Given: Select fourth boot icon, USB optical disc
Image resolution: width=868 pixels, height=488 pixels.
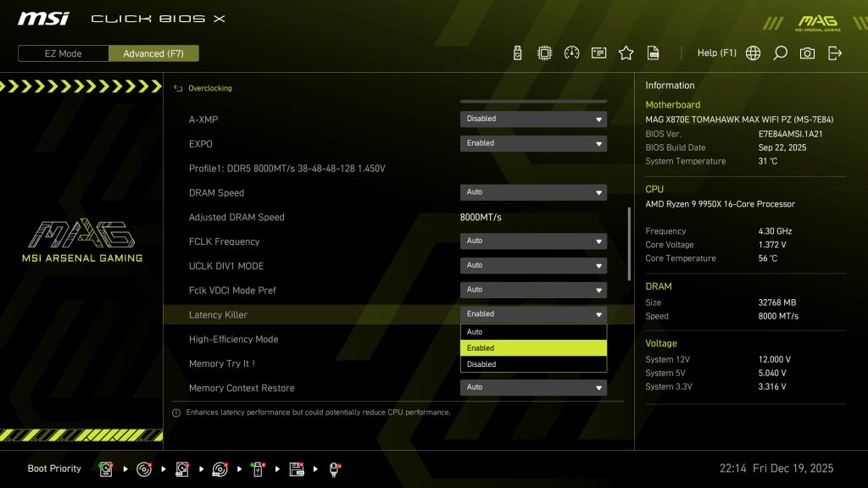Looking at the screenshot, I should point(220,469).
